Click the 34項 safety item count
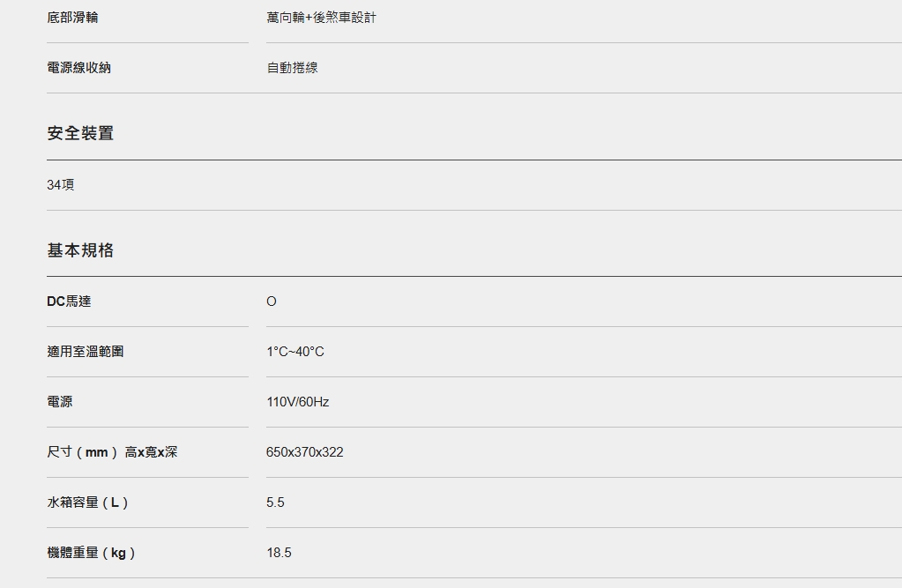902x588 pixels. point(61,184)
